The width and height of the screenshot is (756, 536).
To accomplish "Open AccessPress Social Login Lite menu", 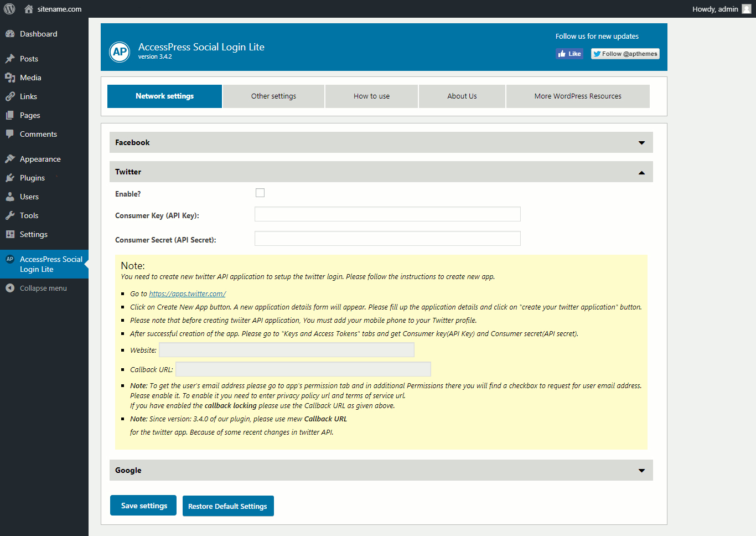I will point(44,264).
